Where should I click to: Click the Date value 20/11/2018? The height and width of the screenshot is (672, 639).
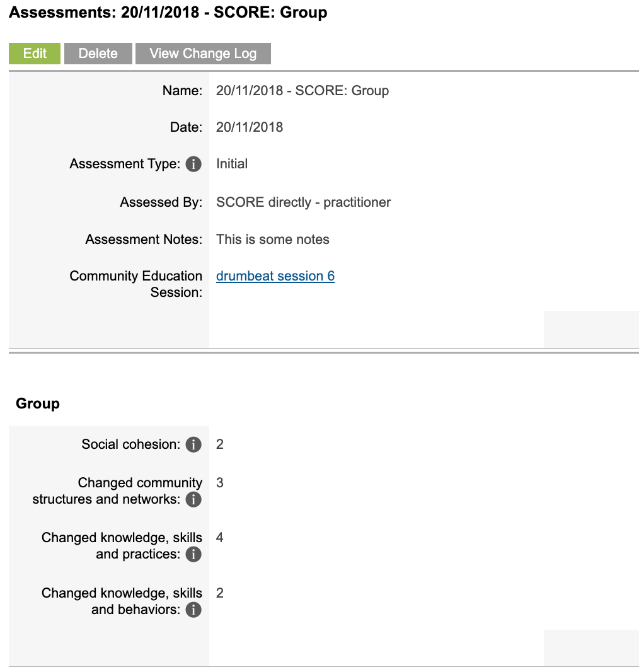(x=249, y=127)
